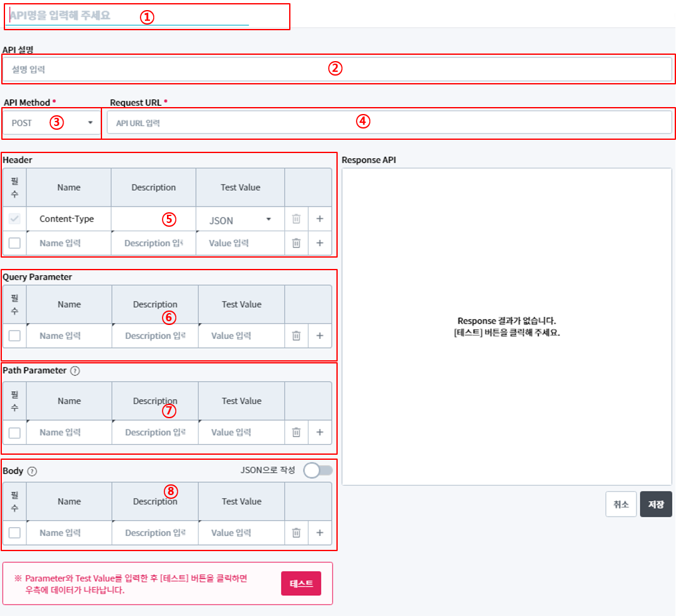Image resolution: width=676 pixels, height=616 pixels.
Task: Click plus icon in Content-Type header row
Action: (319, 219)
